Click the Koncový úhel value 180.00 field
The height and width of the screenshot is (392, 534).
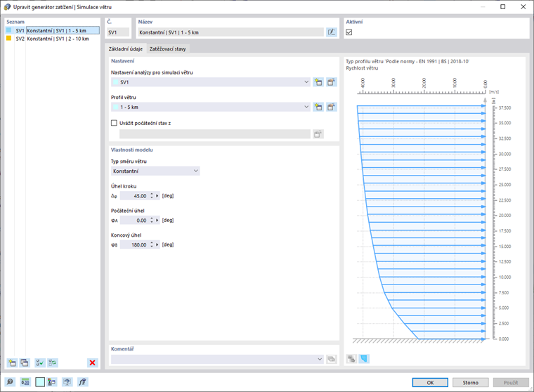tap(135, 245)
